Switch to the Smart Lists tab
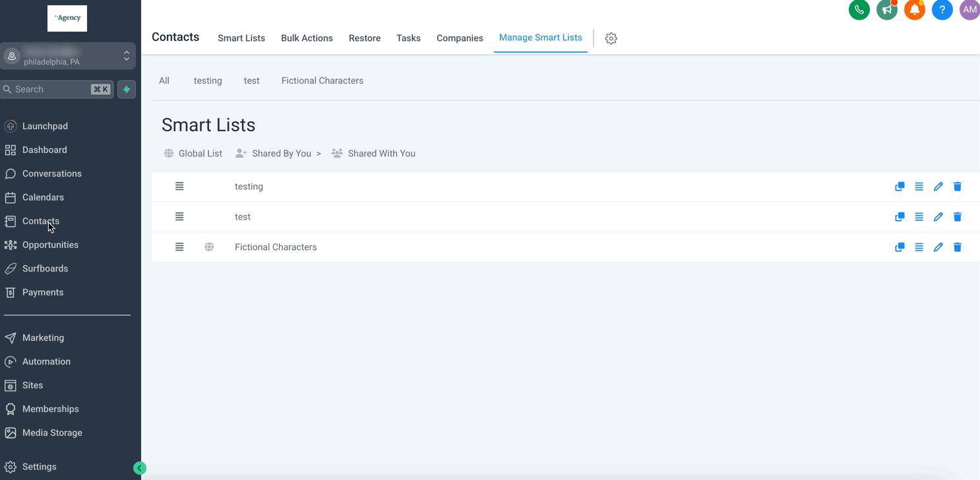The width and height of the screenshot is (980, 480). [x=241, y=38]
